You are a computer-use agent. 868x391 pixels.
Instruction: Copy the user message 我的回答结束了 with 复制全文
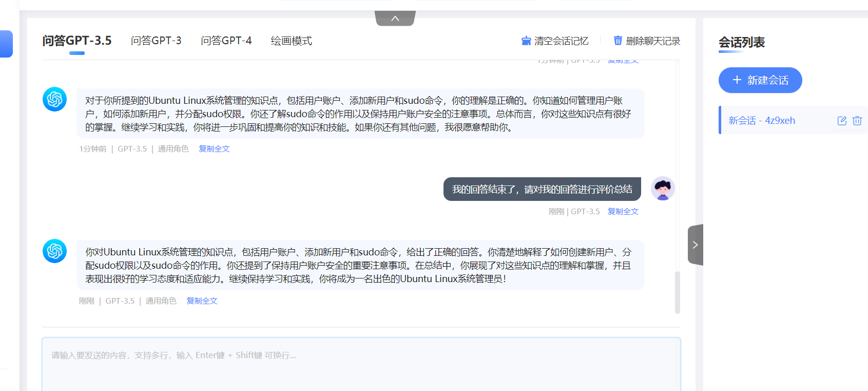[x=623, y=211]
